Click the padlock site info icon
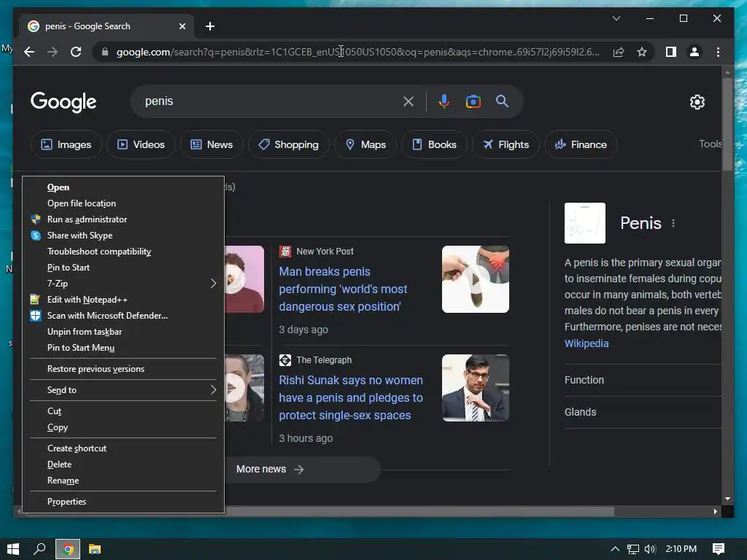 105,52
